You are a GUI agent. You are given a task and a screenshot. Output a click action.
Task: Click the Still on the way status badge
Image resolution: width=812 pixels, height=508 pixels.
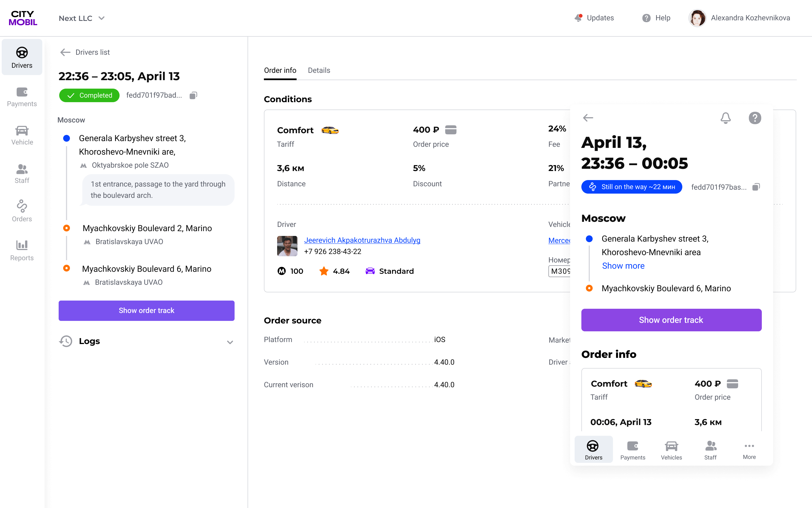[632, 187]
